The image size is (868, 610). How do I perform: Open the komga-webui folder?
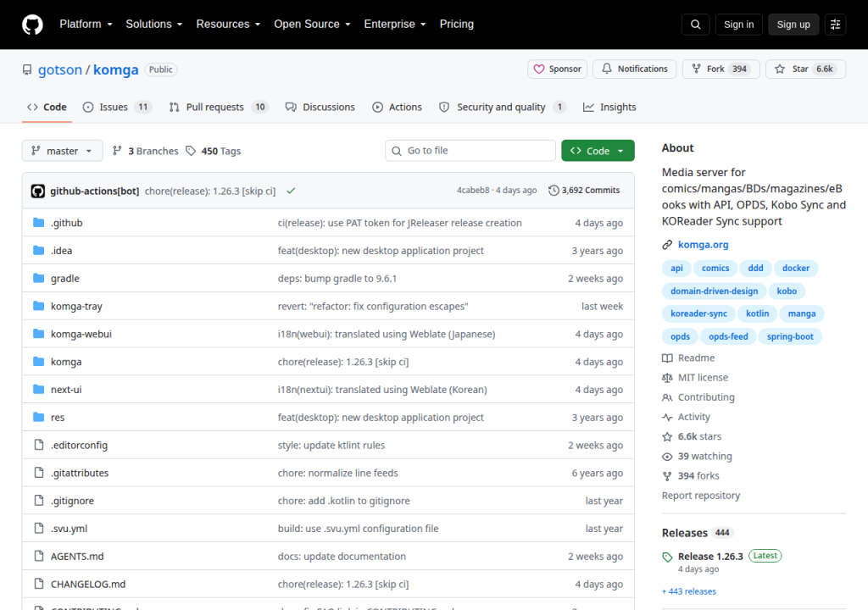pos(81,334)
